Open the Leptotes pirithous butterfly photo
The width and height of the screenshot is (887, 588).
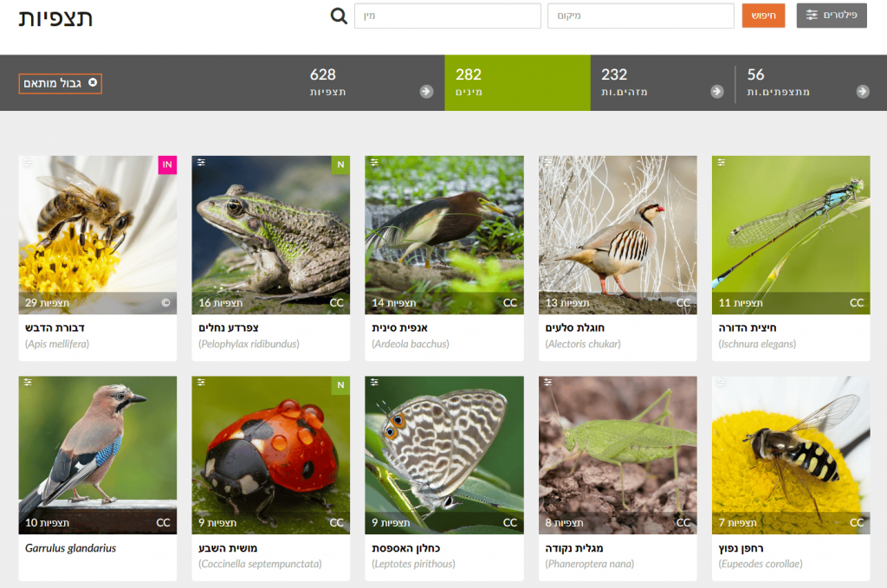(x=443, y=446)
